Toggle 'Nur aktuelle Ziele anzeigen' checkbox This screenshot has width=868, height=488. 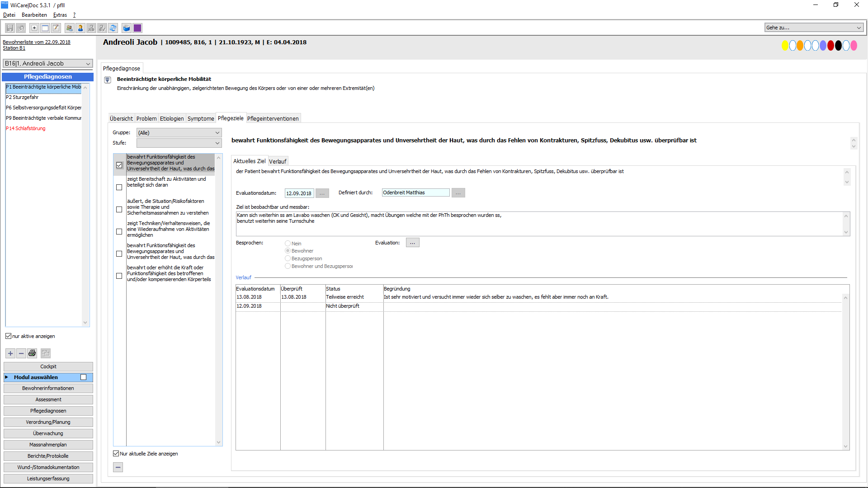coord(116,454)
